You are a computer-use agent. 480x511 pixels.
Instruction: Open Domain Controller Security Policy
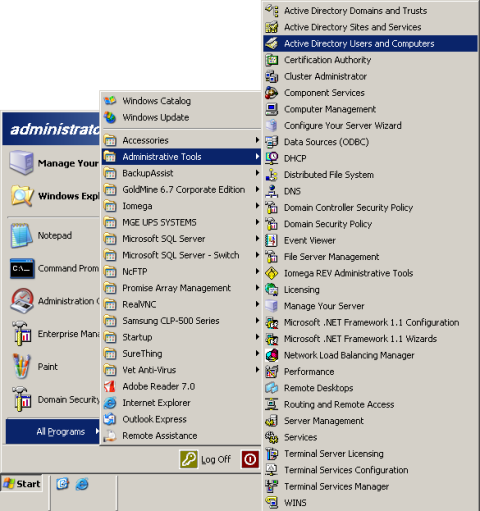(370, 207)
